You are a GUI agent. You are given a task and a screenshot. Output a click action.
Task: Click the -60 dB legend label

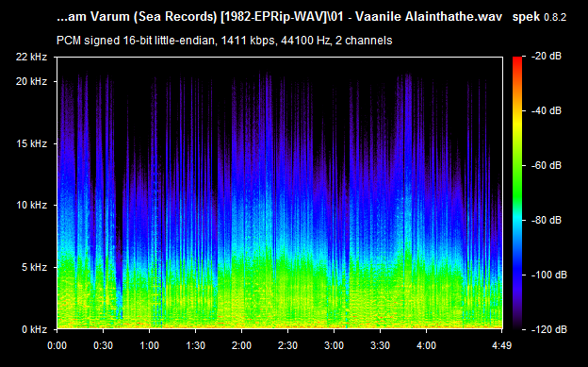(547, 165)
